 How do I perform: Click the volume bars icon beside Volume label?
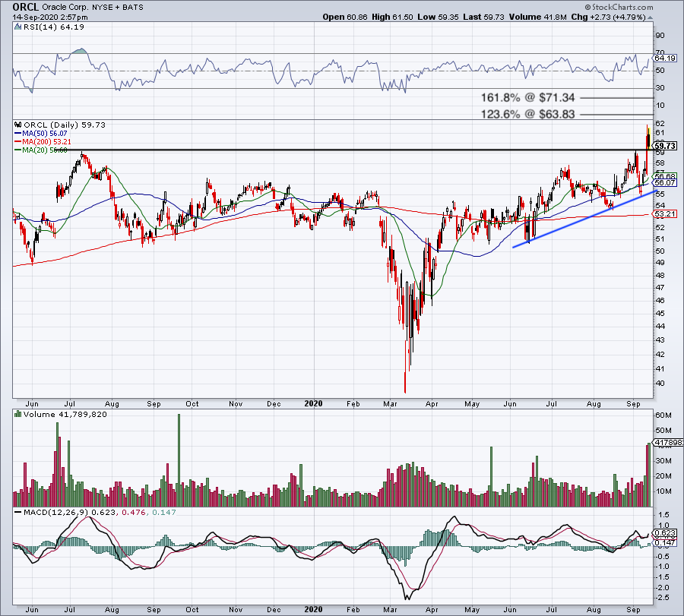(x=18, y=414)
